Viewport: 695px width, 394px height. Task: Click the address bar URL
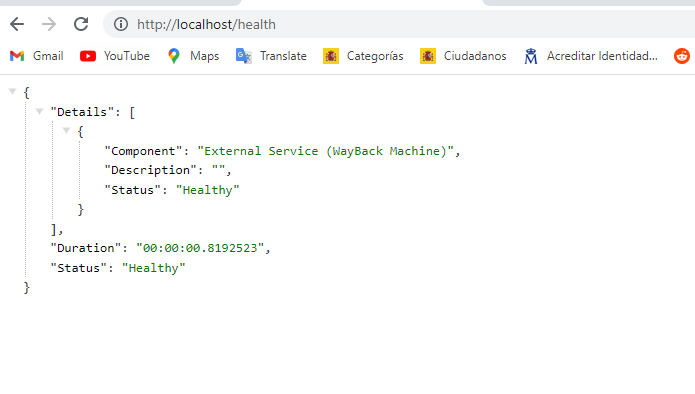[206, 24]
